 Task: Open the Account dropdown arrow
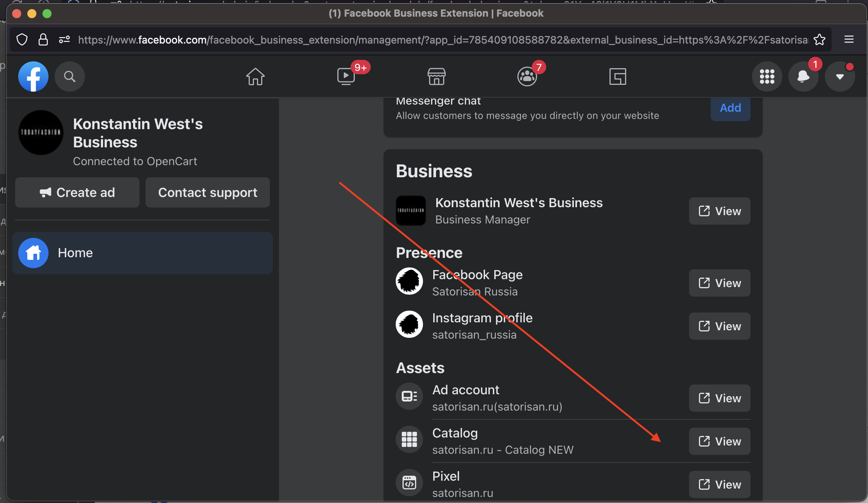point(840,77)
